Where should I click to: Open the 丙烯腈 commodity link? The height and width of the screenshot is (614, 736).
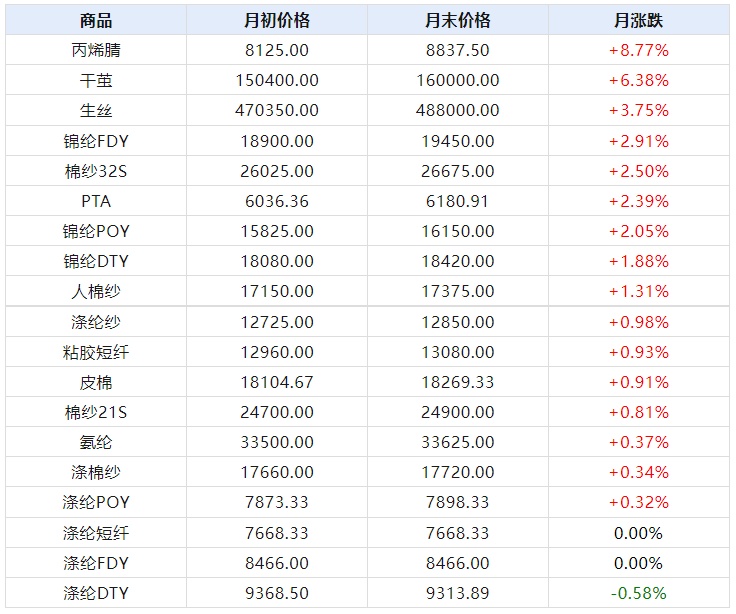pos(96,50)
